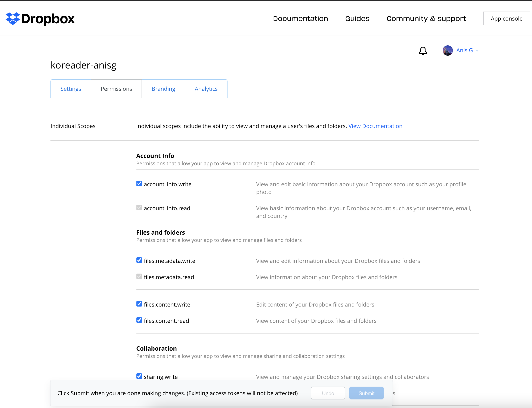
Task: Click the disabled account_info.read checkbox
Action: [x=139, y=207]
